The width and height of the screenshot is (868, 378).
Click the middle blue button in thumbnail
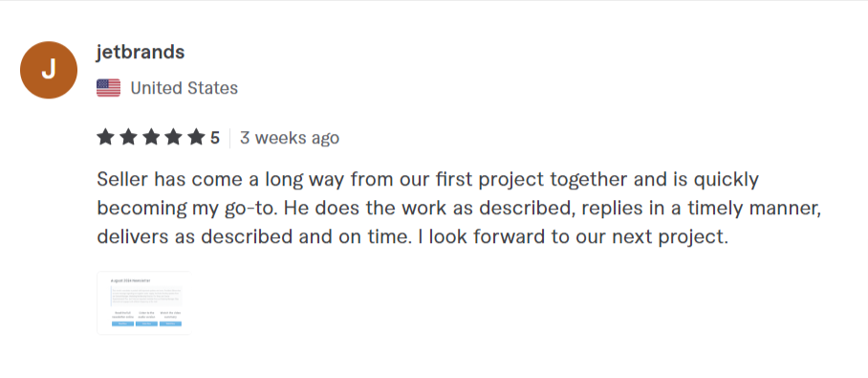coord(146,323)
